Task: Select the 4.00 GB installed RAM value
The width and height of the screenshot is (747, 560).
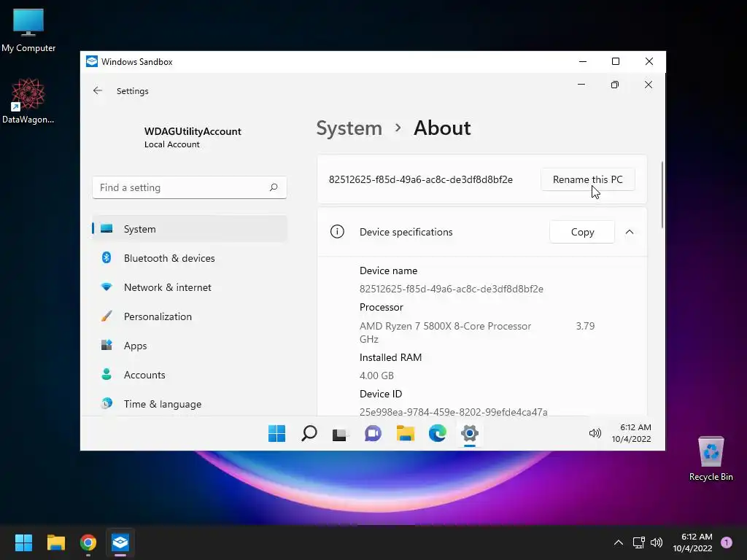Action: pos(376,376)
